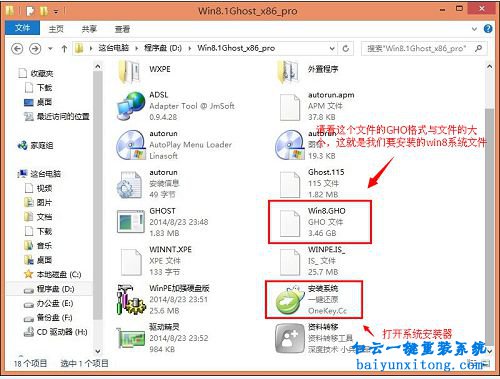The image size is (500, 379).
Task: Switch to the 共享 tab
Action: 89,29
